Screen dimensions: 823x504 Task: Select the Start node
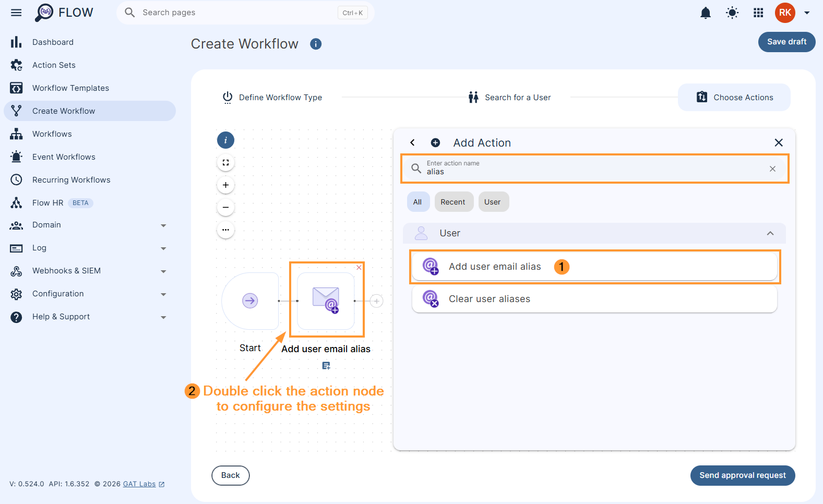[250, 301]
